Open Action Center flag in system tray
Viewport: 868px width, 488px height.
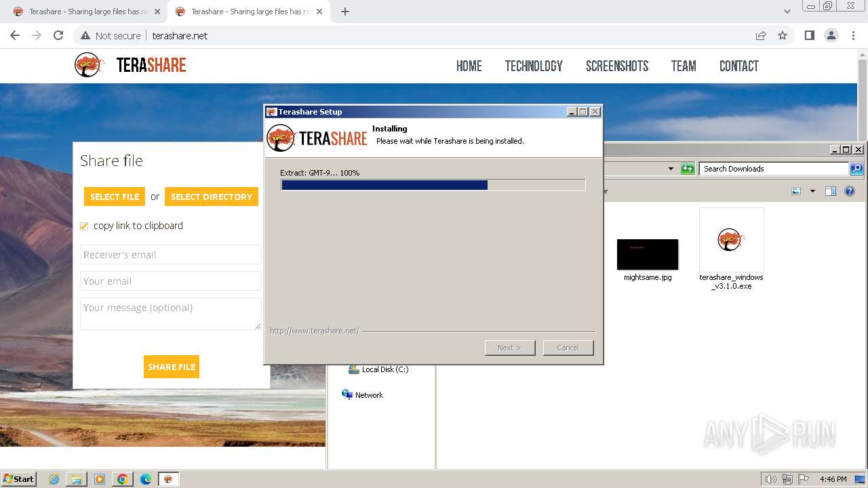click(804, 479)
